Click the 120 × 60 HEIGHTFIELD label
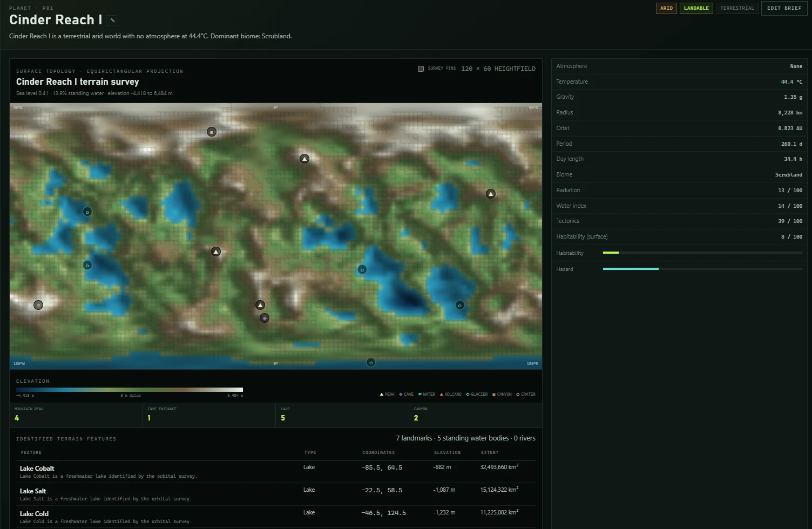 point(498,69)
